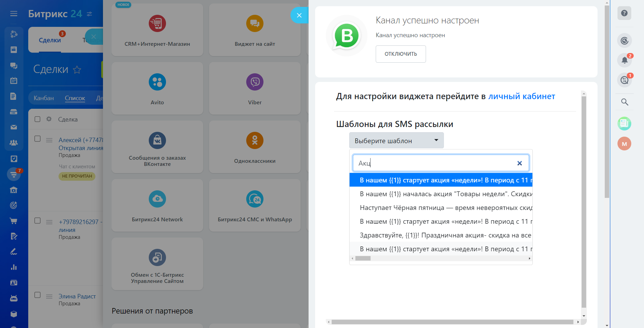Open the help question mark icon
644x328 pixels.
pyautogui.click(x=624, y=13)
